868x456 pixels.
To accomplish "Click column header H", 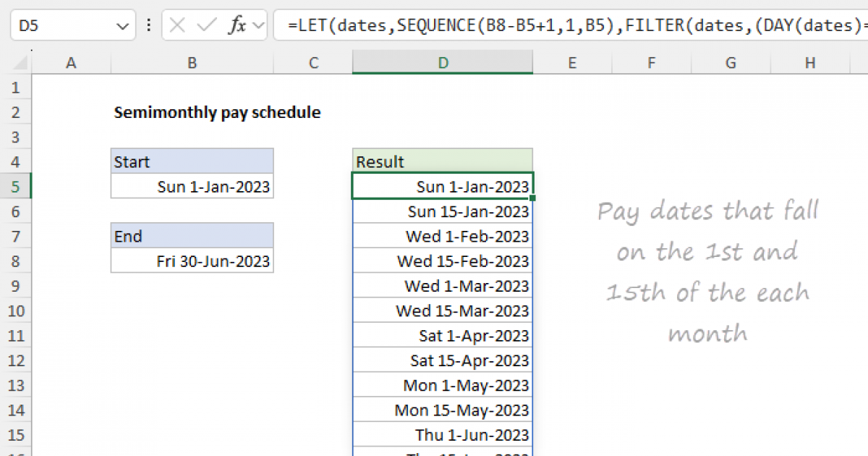I will 809,63.
